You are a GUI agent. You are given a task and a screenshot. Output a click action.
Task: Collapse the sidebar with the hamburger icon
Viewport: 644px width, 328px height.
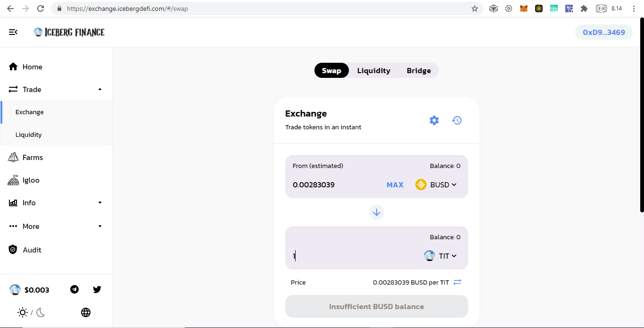13,32
